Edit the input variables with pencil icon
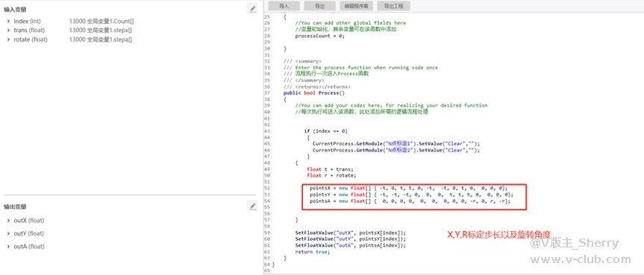 pyautogui.click(x=252, y=9)
